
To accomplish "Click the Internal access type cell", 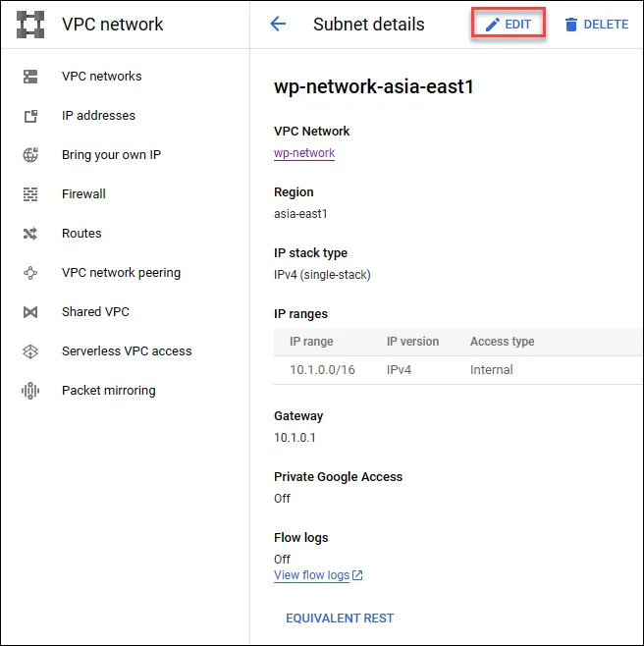I will pyautogui.click(x=492, y=370).
